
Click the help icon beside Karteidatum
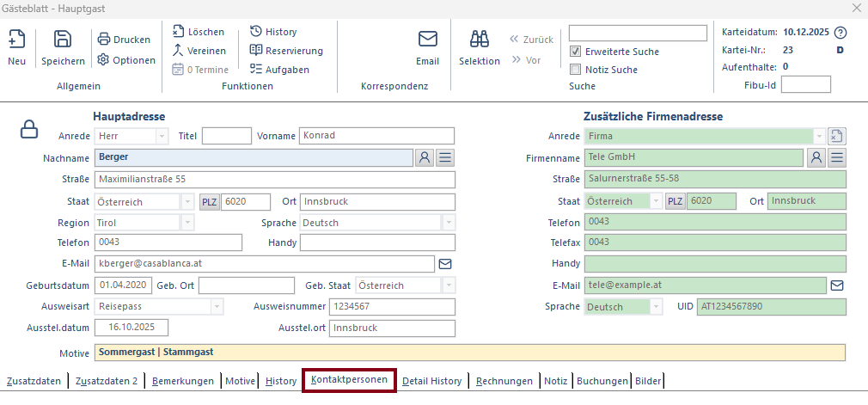point(840,33)
